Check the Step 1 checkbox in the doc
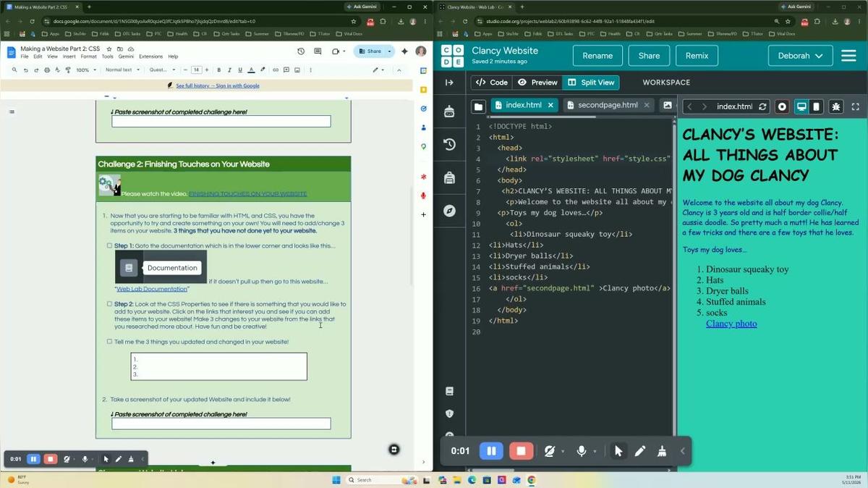The height and width of the screenshot is (488, 868). click(x=109, y=245)
